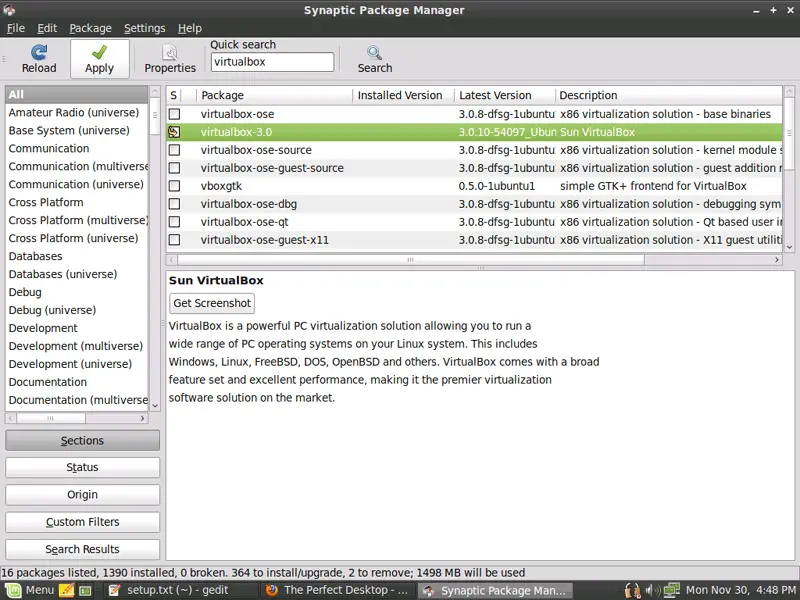The width and height of the screenshot is (800, 600).
Task: Select the vboxgtk package name
Action: tap(221, 186)
